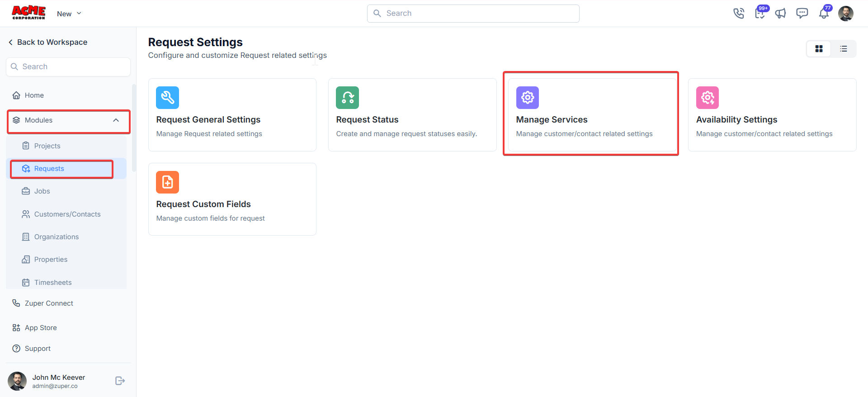Click John Mc Keever's sidebar avatar
This screenshot has height=397, width=868.
tap(17, 381)
